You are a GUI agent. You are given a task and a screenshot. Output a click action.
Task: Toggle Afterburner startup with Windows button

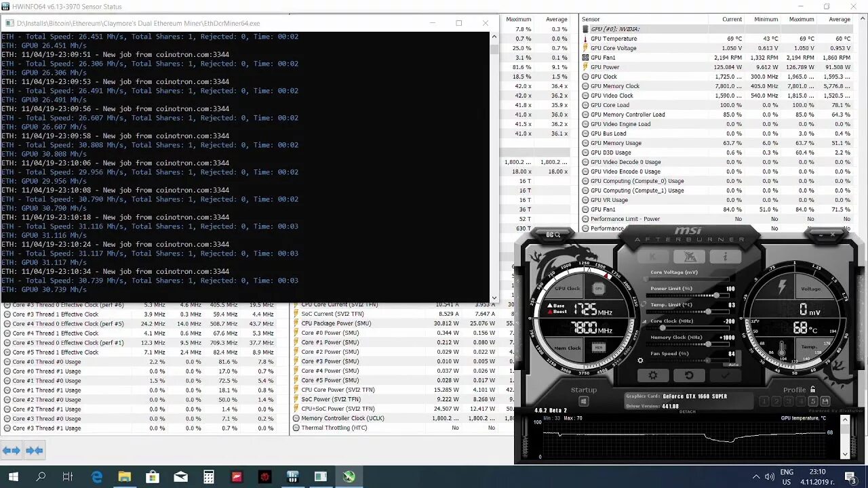pyautogui.click(x=583, y=401)
